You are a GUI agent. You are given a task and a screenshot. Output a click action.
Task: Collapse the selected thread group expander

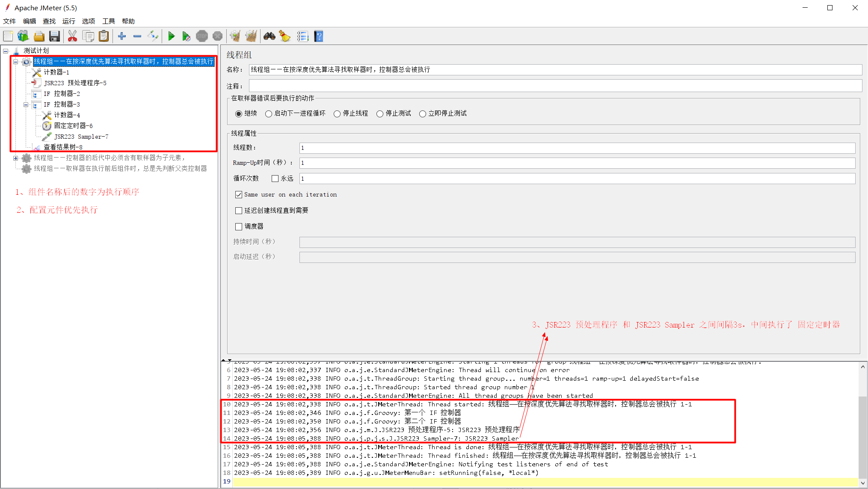coord(16,62)
